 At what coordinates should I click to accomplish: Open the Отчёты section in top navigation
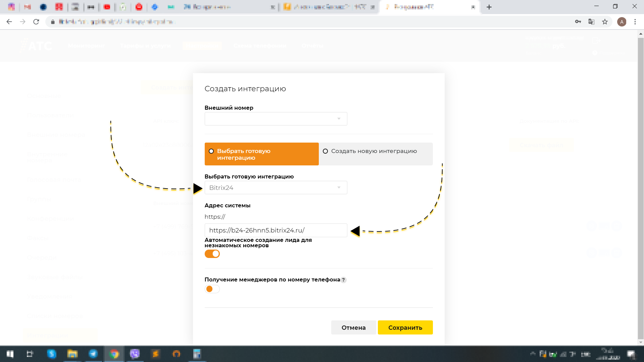point(312,46)
